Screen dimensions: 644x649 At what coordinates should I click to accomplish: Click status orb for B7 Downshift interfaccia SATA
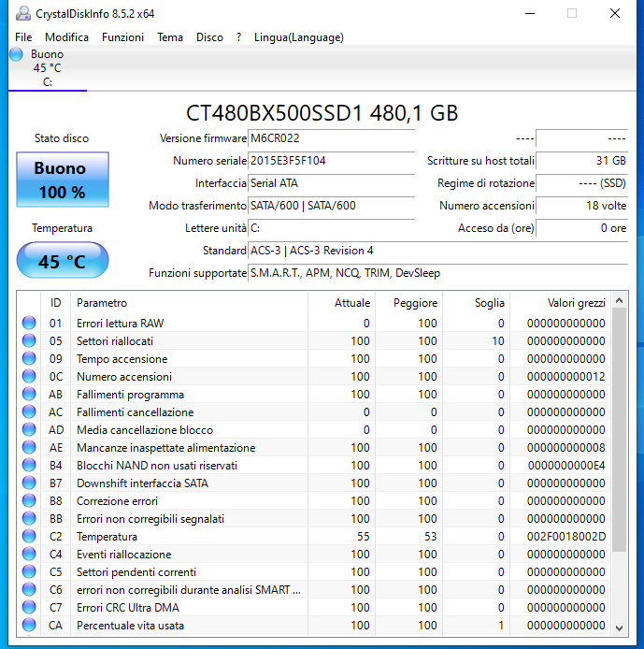pos(29,483)
